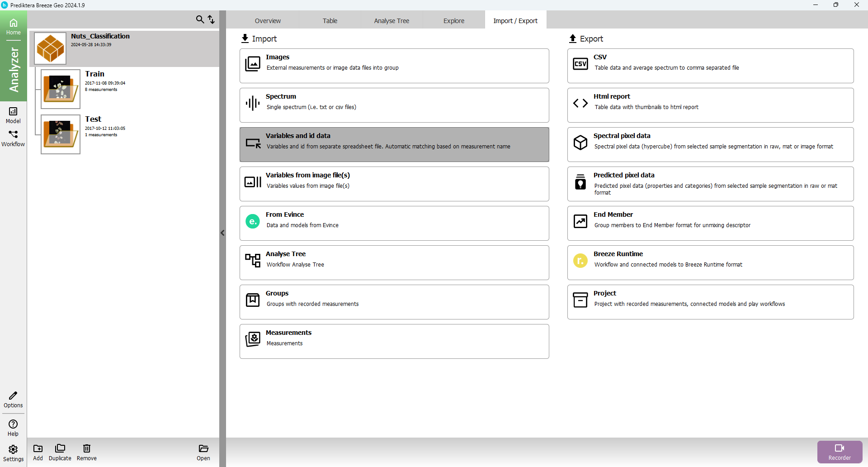Viewport: 868px width, 467px height.
Task: Click the search magnifier icon
Action: tap(200, 19)
